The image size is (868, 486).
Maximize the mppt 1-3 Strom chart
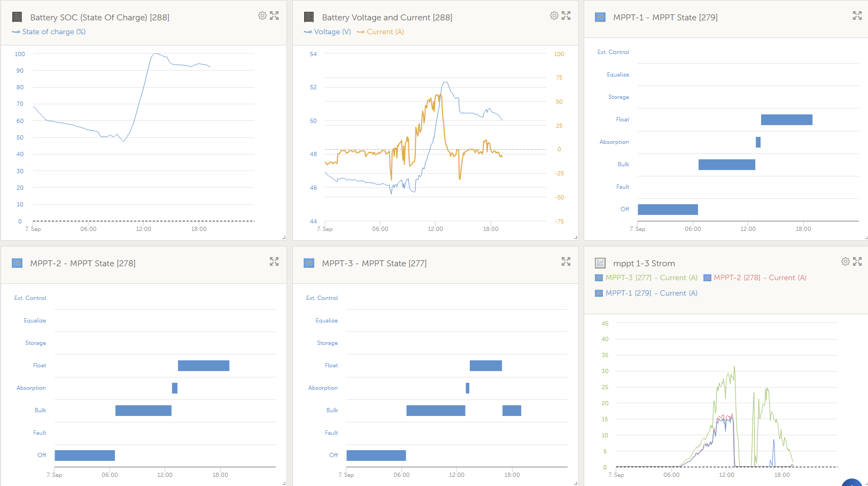point(857,261)
